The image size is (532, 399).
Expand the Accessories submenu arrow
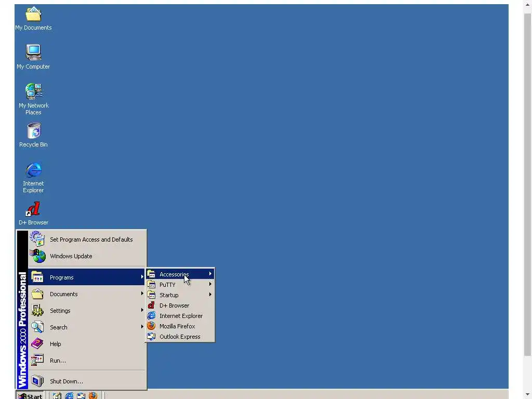point(210,274)
